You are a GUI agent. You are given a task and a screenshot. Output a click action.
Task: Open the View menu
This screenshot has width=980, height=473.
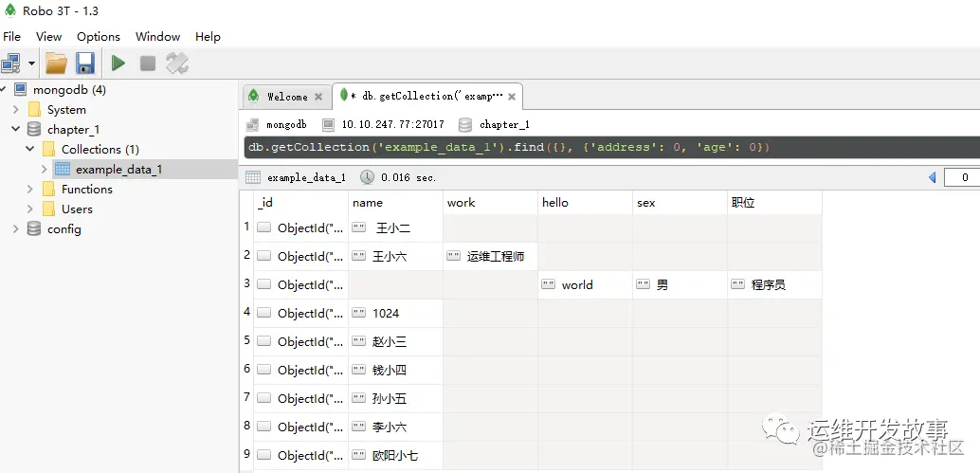point(48,37)
